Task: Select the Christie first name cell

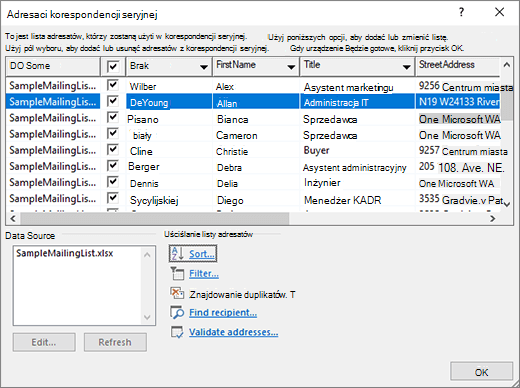Action: pos(256,151)
